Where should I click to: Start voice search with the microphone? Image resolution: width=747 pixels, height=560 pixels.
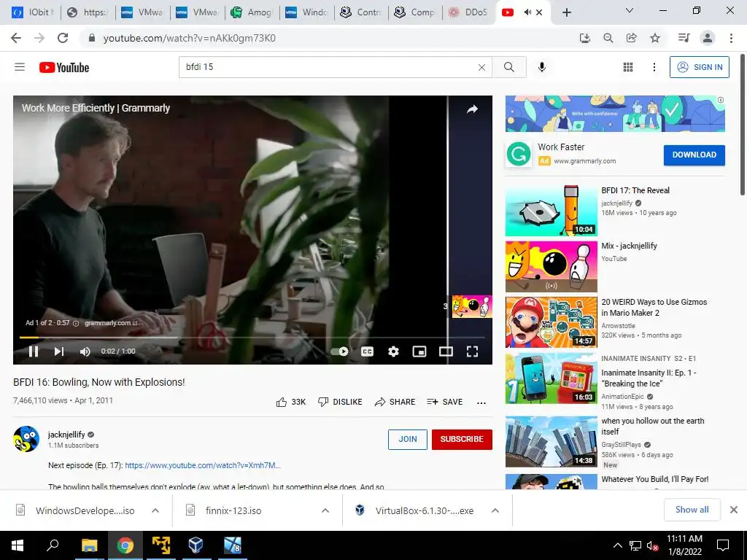542,67
